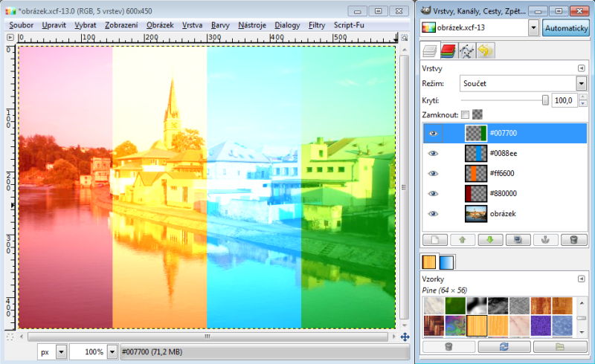Create a new layer button

(435, 240)
